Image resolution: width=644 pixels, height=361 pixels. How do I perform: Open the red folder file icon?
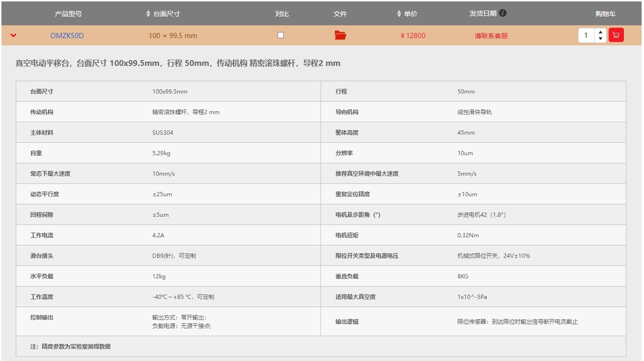(340, 35)
